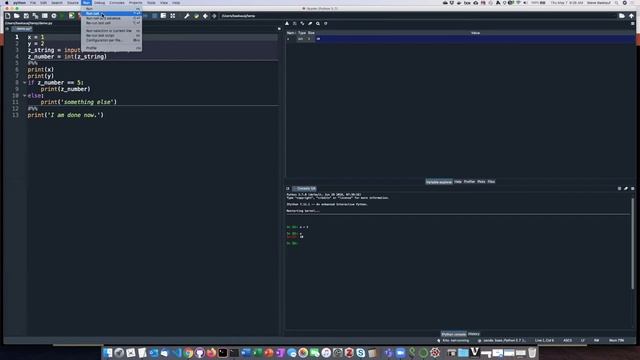Click the Forward arrow toolbar icon
Screen dimensions: 640x360
214,16
